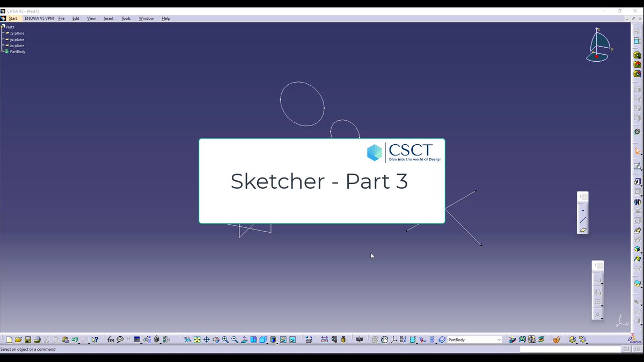This screenshot has height=362, width=644.
Task: Click the Sketch tool icon on right toolbar
Action: coord(637,166)
